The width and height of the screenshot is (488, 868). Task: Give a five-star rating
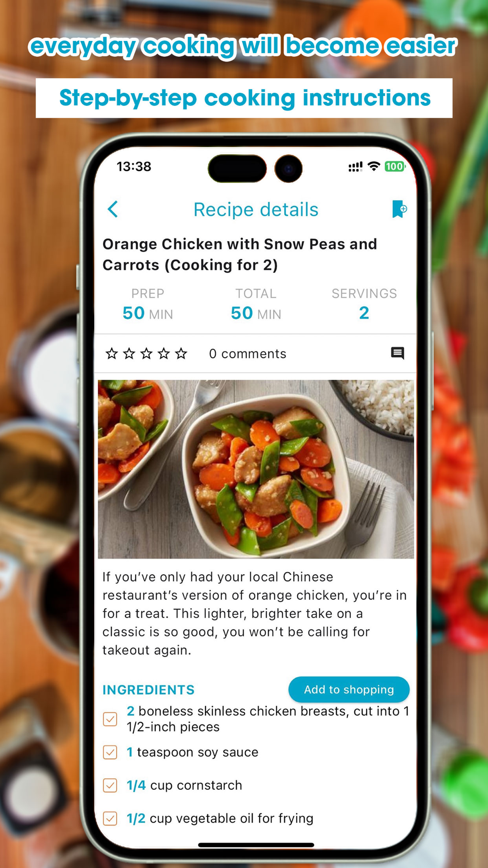coord(181,353)
